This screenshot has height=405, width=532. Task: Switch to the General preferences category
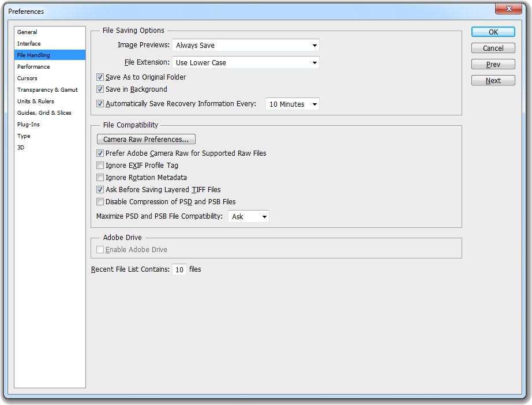[x=27, y=32]
